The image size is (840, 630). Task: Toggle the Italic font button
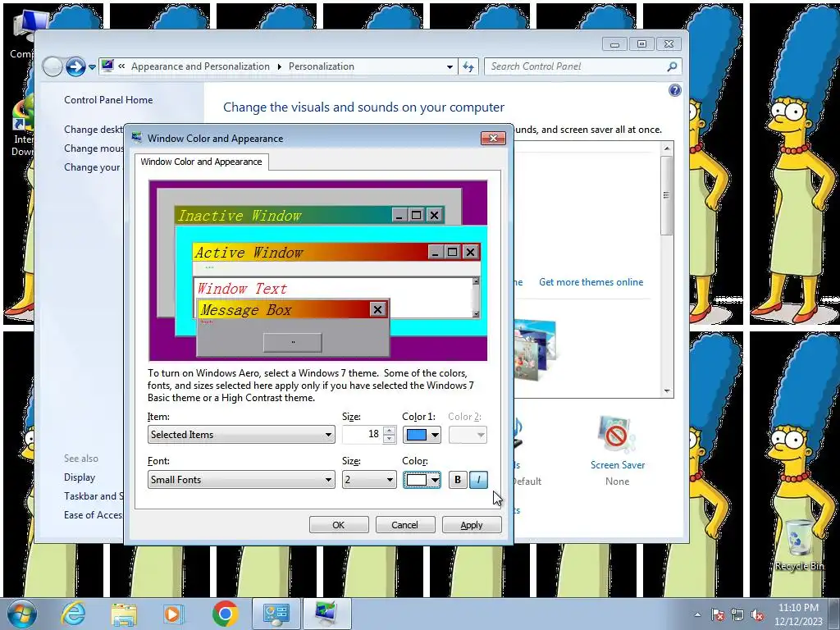tap(478, 479)
